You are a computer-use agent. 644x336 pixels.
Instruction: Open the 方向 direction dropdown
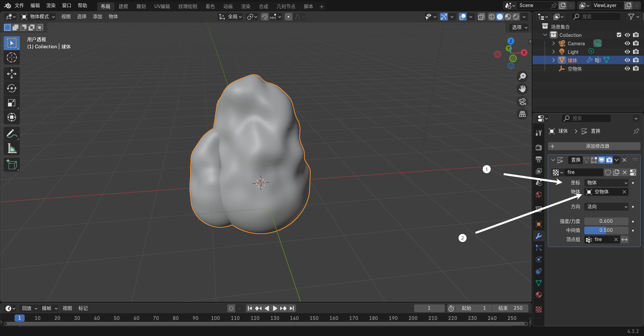pos(606,207)
